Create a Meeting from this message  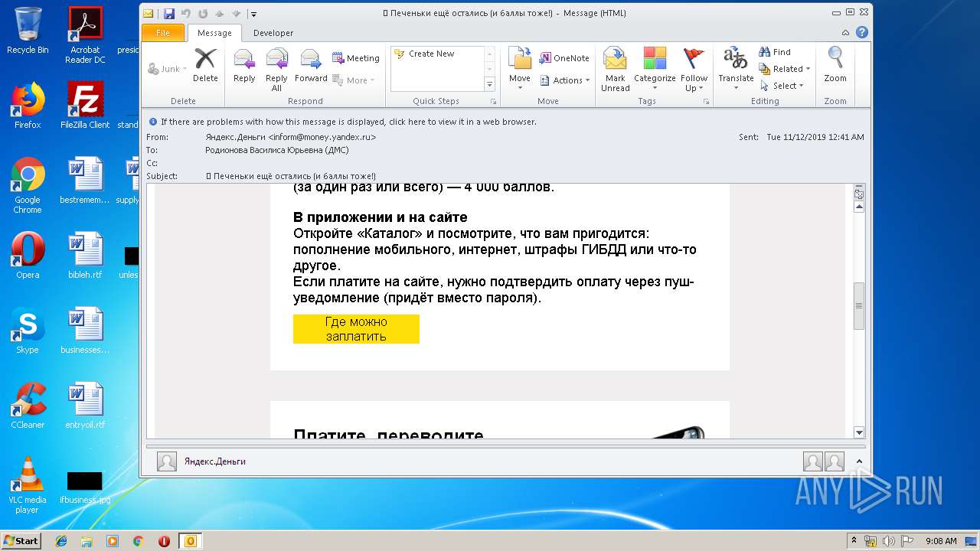[x=356, y=58]
